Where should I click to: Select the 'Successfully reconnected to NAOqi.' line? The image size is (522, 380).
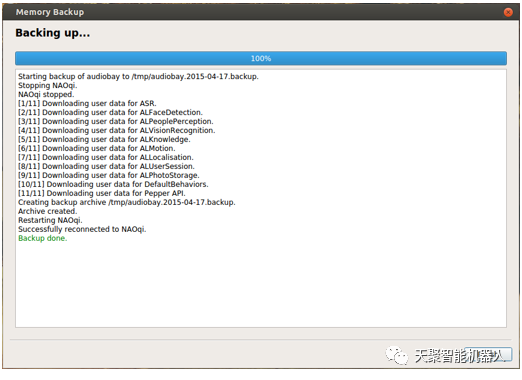82,229
